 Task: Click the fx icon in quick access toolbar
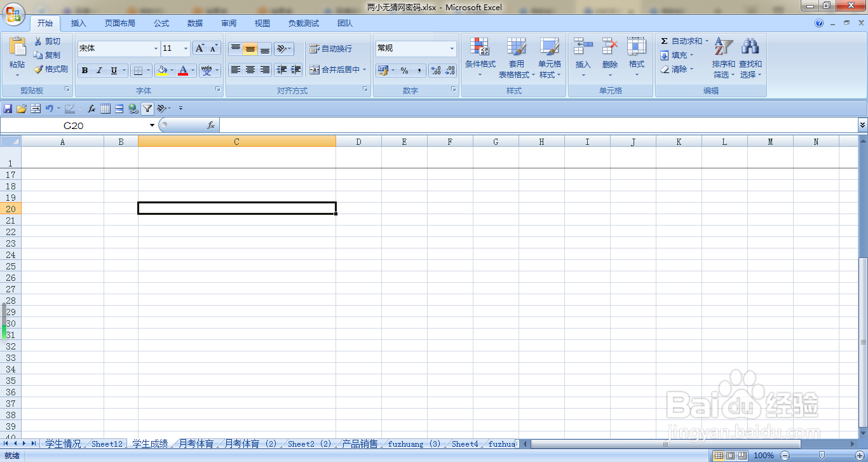click(92, 109)
